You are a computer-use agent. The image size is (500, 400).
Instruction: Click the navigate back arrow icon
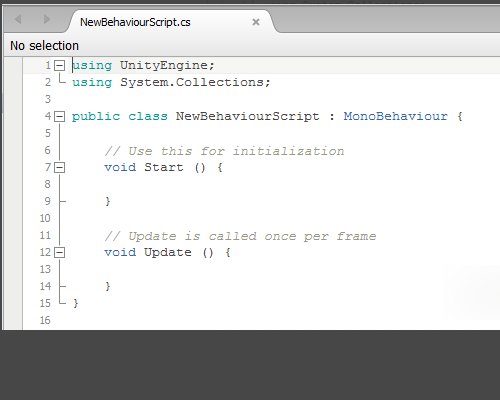tap(18, 20)
